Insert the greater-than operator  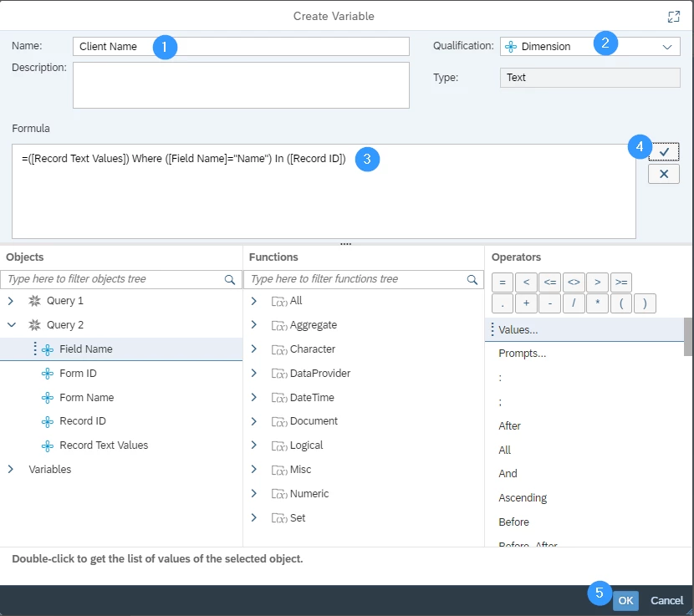pos(598,283)
